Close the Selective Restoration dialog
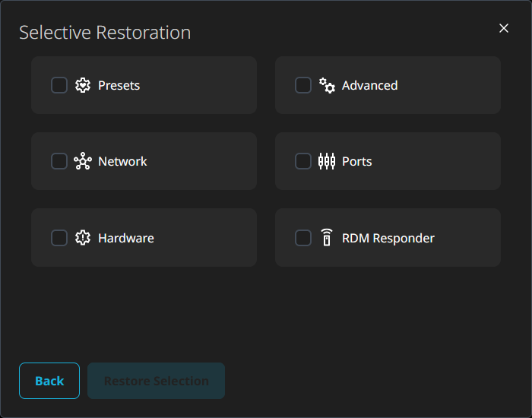This screenshot has height=418, width=532. tap(504, 28)
